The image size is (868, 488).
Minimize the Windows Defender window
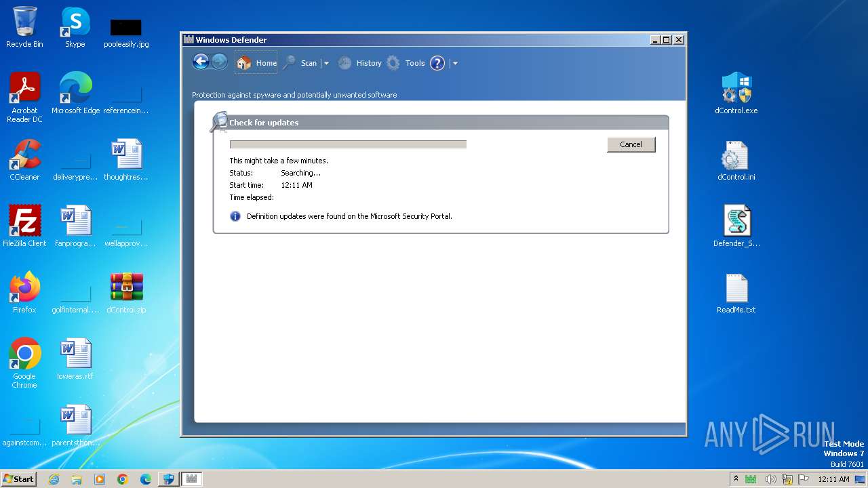655,40
